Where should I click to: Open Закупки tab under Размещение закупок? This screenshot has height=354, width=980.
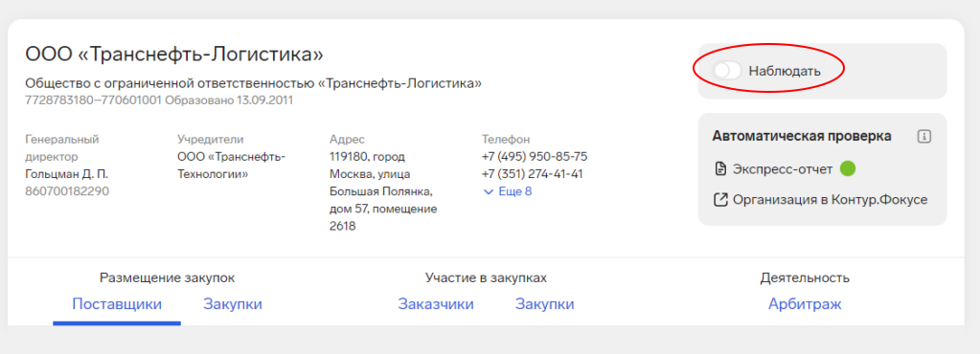pyautogui.click(x=233, y=304)
